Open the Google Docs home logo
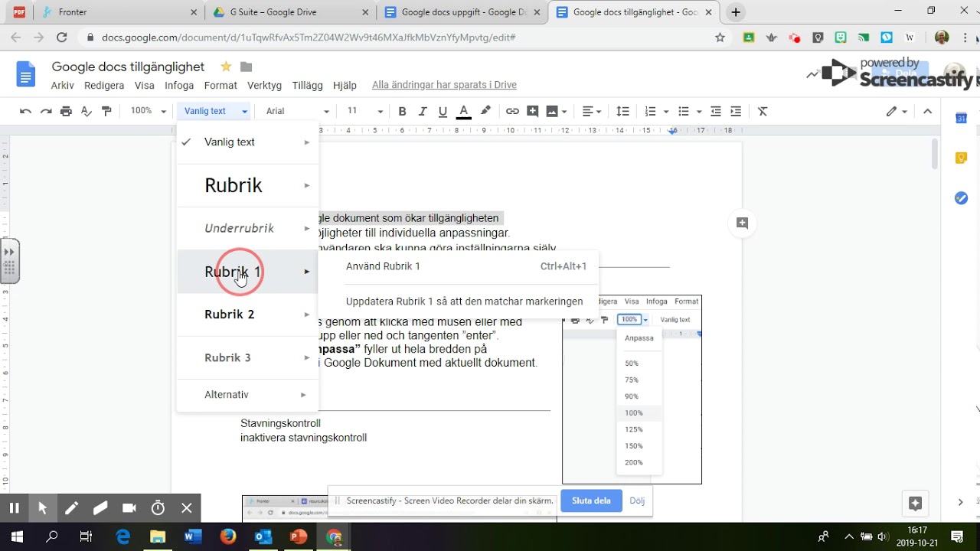The height and width of the screenshot is (551, 980). (26, 74)
